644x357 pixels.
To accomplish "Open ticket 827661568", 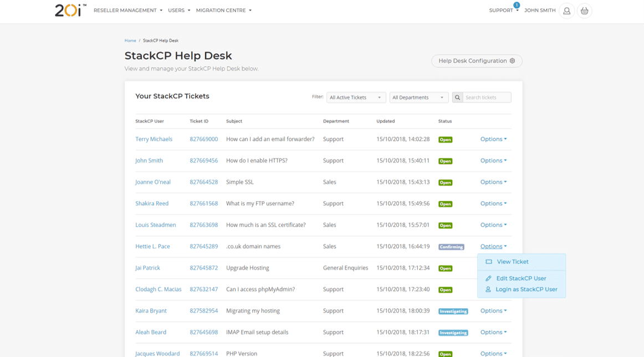I will click(204, 203).
